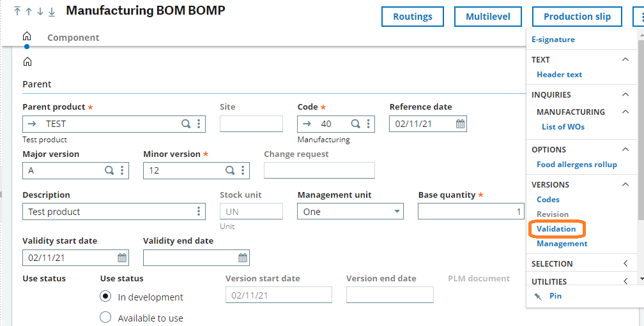Collapse the VERSIONS section

tap(625, 184)
